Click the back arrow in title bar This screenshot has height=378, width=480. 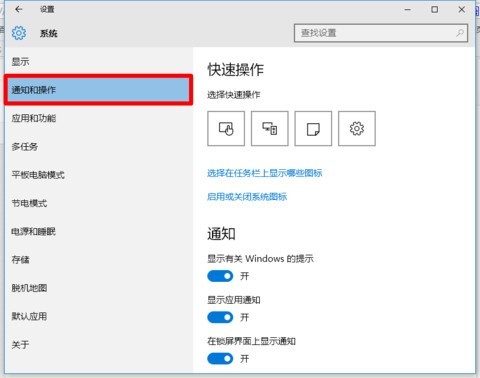click(19, 9)
